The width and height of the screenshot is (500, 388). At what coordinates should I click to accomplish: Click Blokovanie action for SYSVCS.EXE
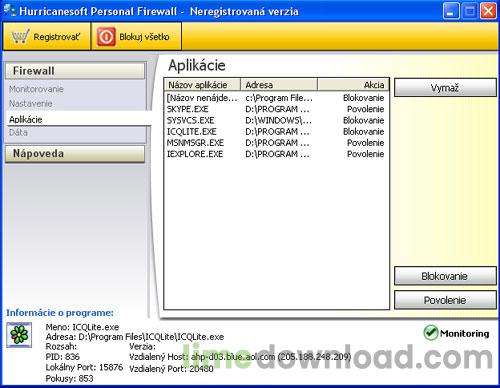[x=363, y=120]
